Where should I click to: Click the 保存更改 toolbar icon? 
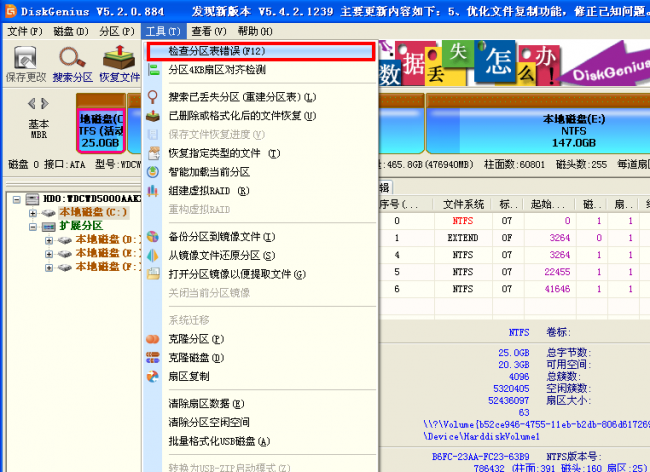[25, 57]
